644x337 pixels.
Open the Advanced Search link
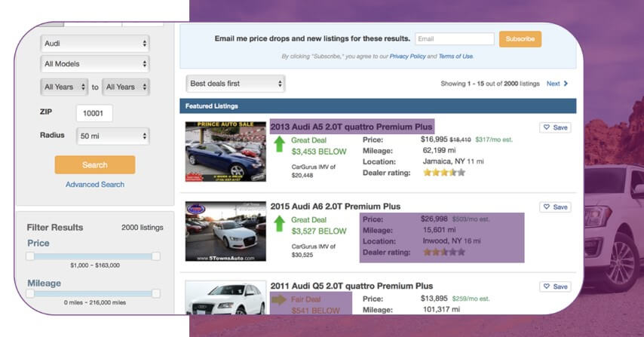(95, 185)
